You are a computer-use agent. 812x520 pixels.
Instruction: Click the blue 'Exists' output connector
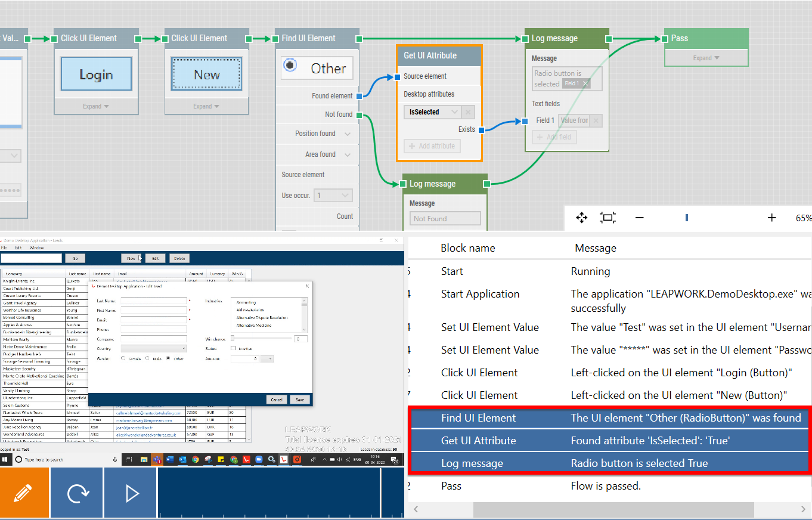tap(481, 129)
